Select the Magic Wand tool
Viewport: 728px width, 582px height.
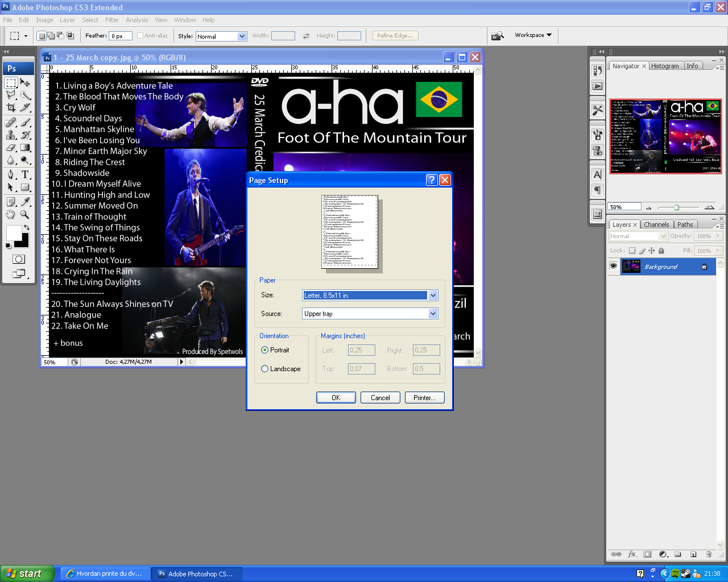(25, 95)
